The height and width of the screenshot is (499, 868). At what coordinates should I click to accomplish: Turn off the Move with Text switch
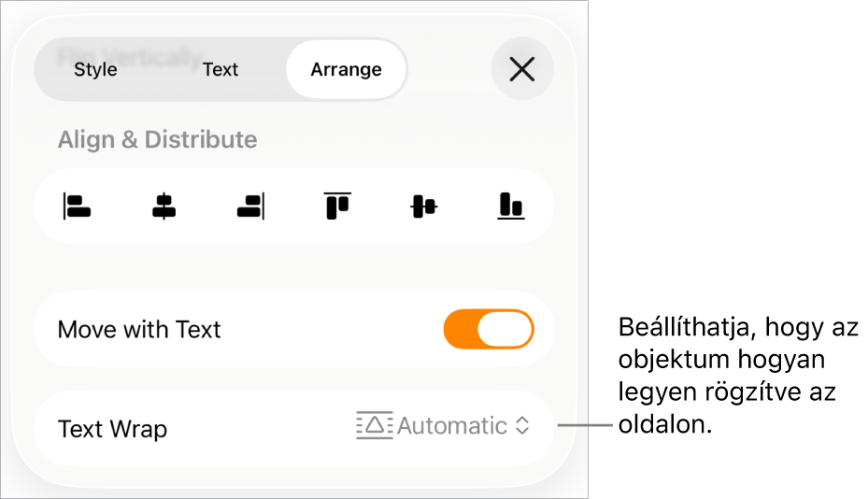tap(489, 330)
